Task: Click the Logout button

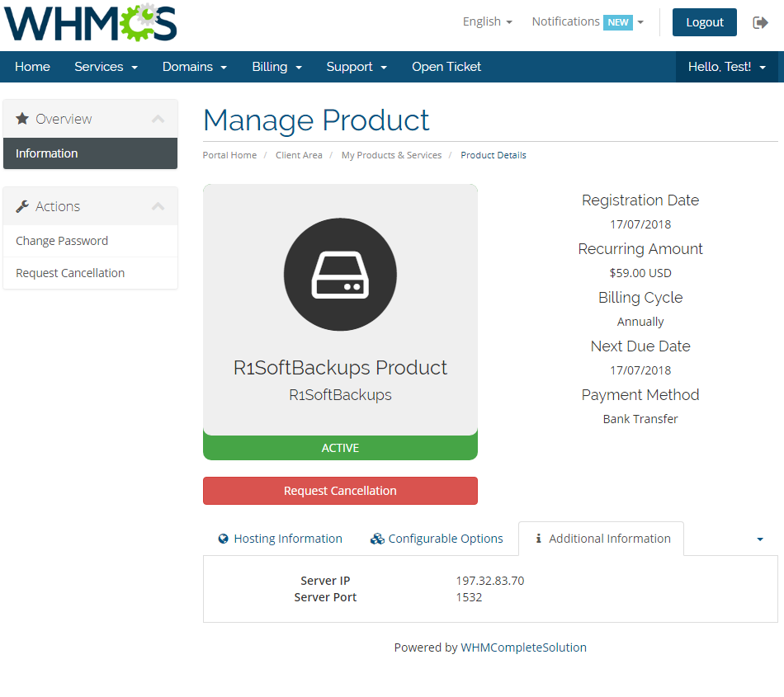Action: (705, 22)
